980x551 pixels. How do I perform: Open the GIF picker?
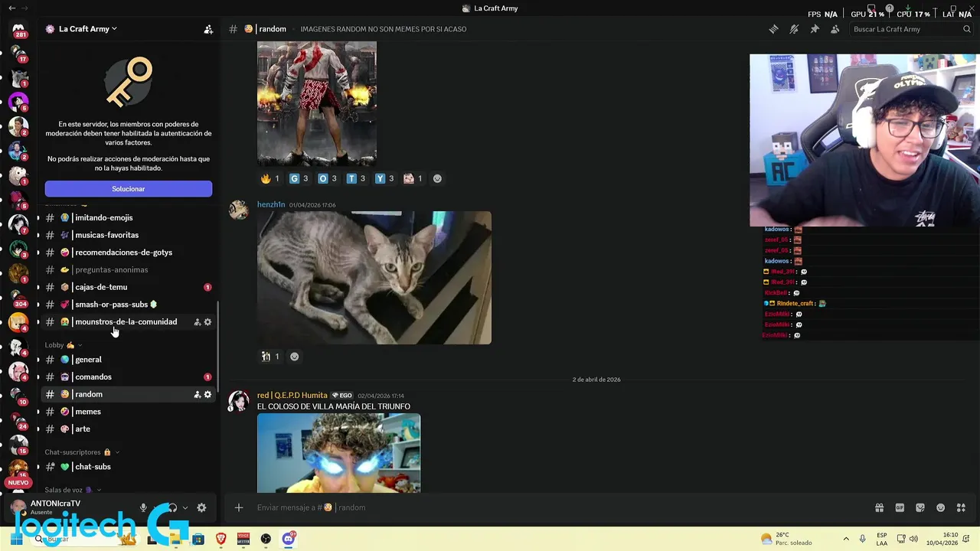pos(900,507)
